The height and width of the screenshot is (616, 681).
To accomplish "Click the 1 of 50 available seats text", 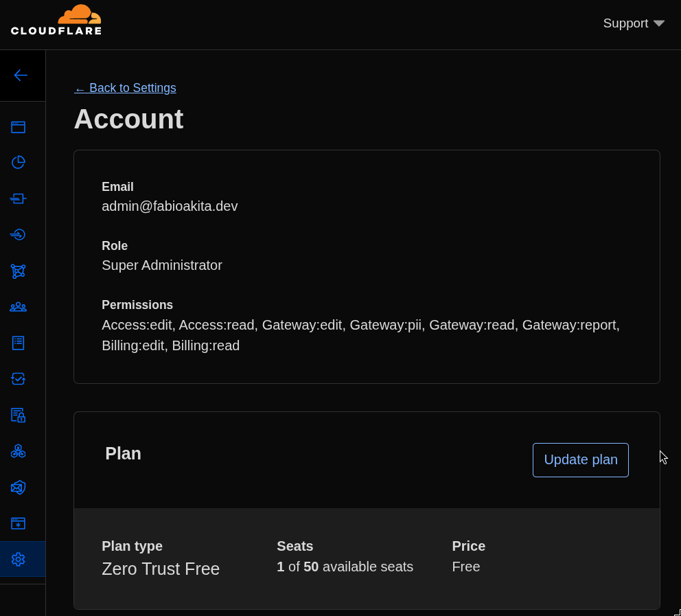I will [x=345, y=567].
